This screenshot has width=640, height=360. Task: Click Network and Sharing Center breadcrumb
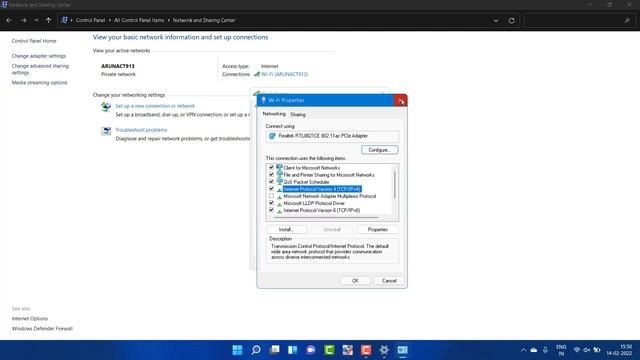pyautogui.click(x=204, y=20)
